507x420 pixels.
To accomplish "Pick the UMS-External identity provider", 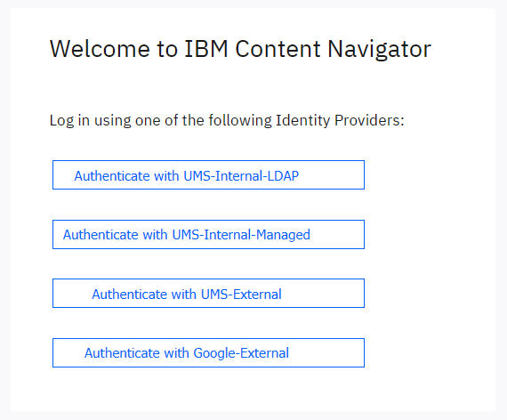I will point(208,293).
